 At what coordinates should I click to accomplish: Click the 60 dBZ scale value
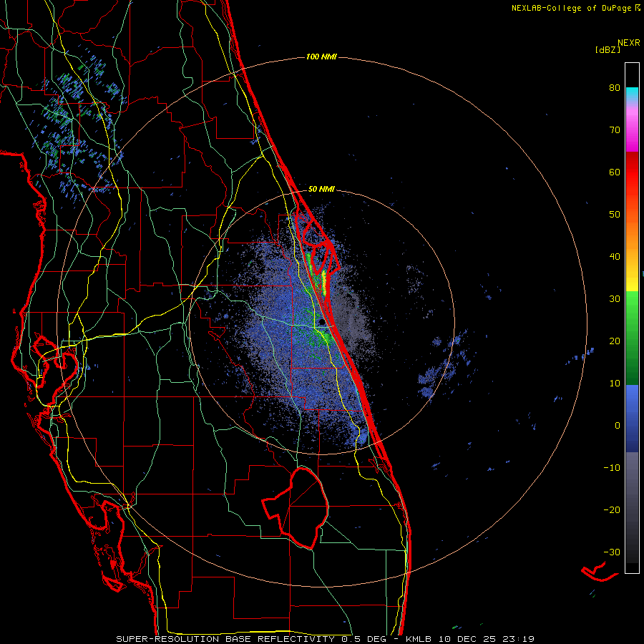click(615, 172)
